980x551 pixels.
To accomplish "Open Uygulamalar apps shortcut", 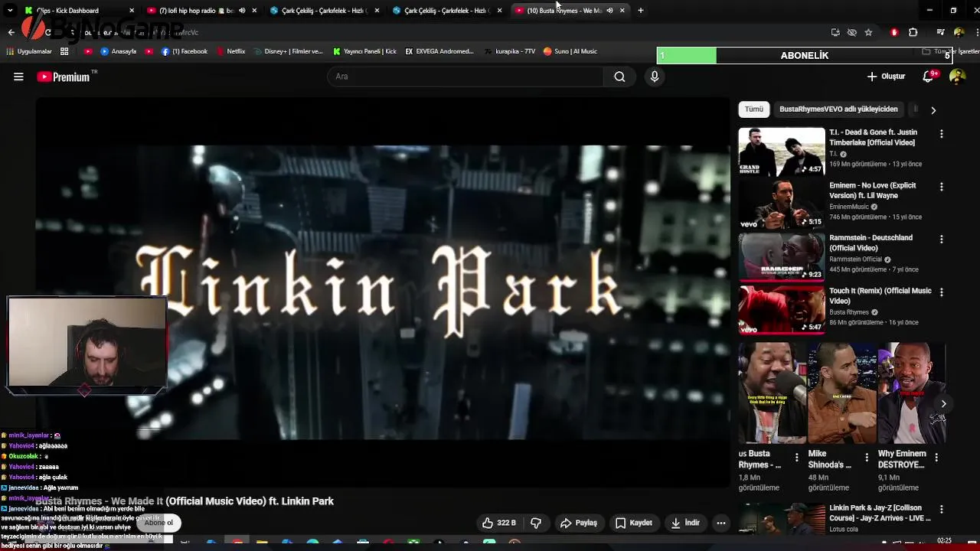I will point(28,51).
